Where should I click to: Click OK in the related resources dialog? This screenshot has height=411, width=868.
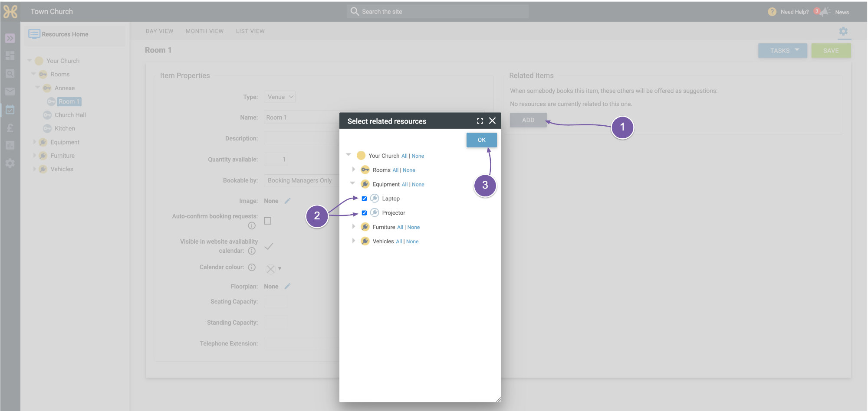(482, 140)
